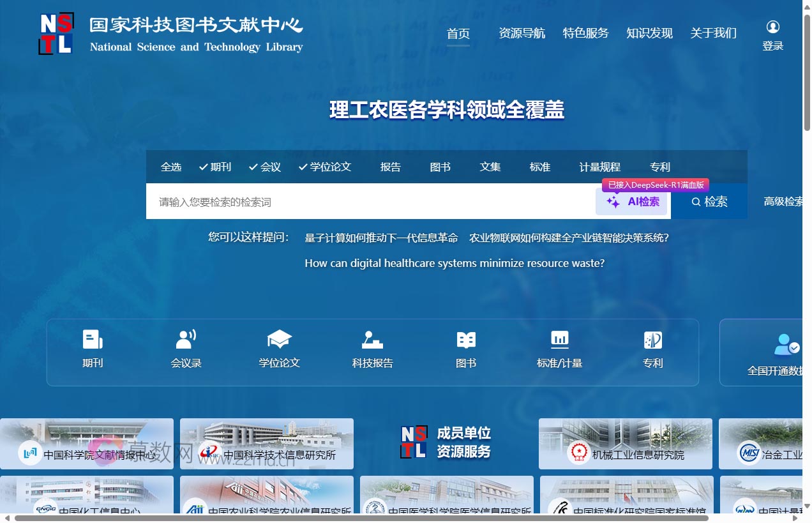The image size is (812, 523).
Task: Enable the 全选 select-all option
Action: 171,167
